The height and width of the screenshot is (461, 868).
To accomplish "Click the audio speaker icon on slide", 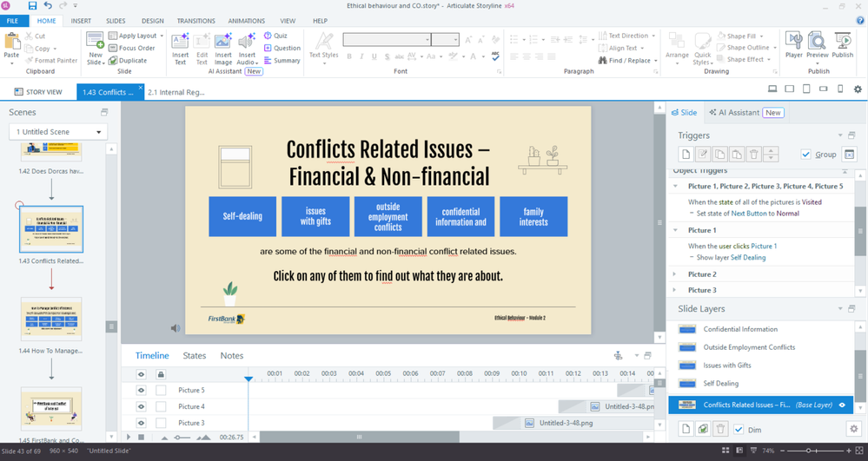I will click(x=176, y=328).
